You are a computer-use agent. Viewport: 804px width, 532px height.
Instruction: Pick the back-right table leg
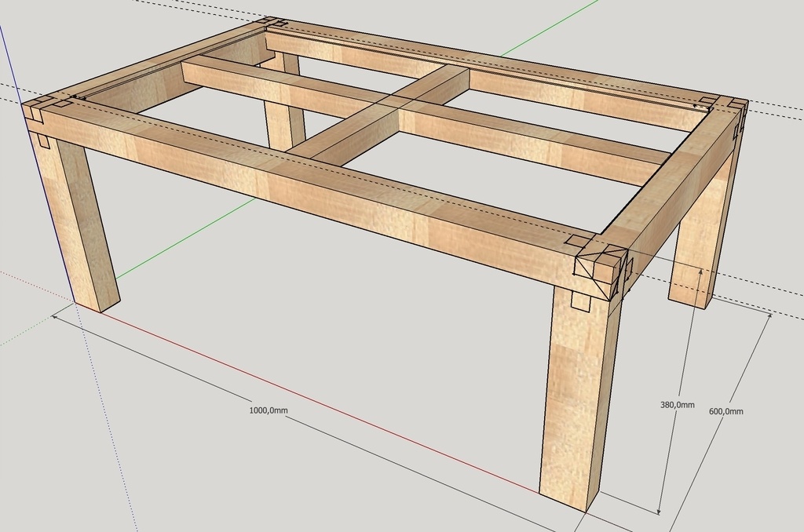(x=695, y=251)
